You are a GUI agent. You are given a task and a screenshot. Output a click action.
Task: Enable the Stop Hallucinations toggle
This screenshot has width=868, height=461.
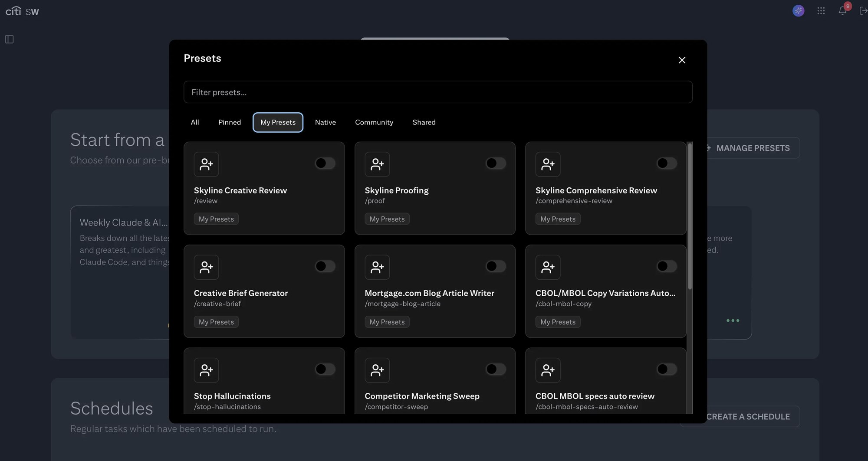(325, 369)
